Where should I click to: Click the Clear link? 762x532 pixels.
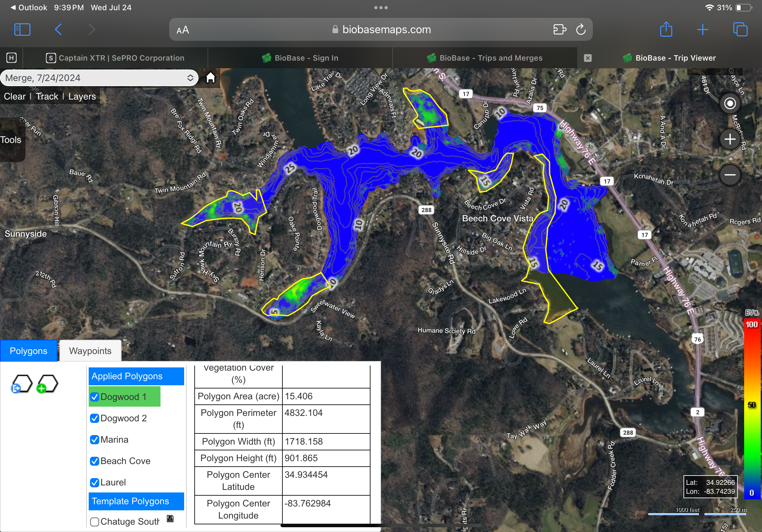coord(15,97)
